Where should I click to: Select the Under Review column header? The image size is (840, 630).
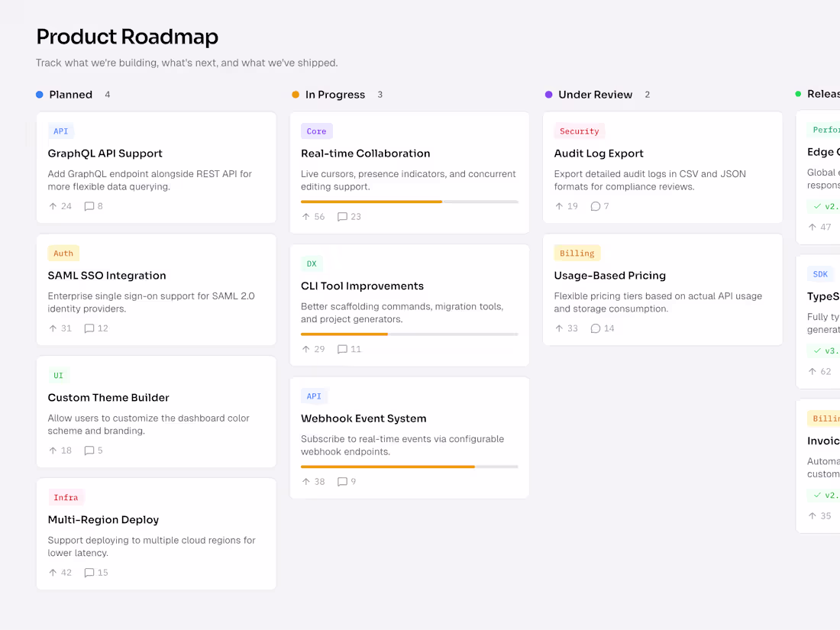click(x=596, y=94)
